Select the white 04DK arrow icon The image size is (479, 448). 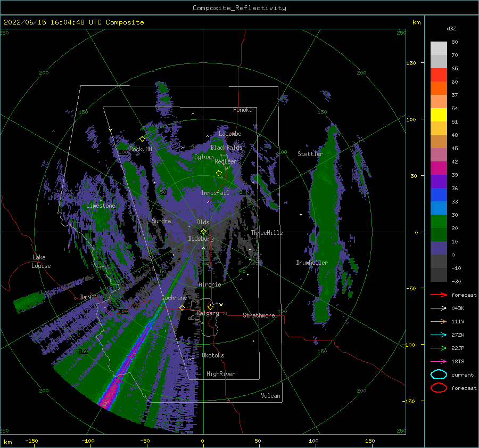click(439, 308)
